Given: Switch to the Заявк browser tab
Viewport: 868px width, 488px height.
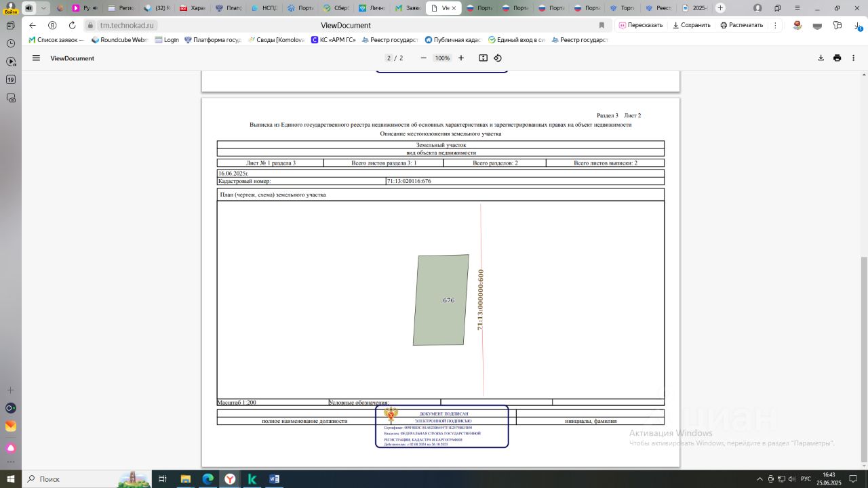Looking at the screenshot, I should click(408, 8).
